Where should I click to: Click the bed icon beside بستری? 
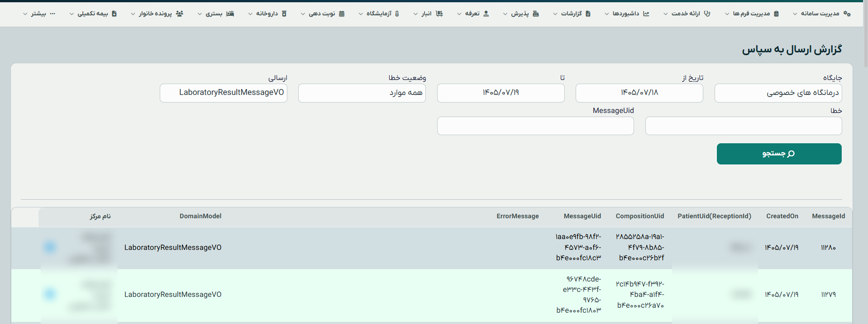pyautogui.click(x=230, y=14)
